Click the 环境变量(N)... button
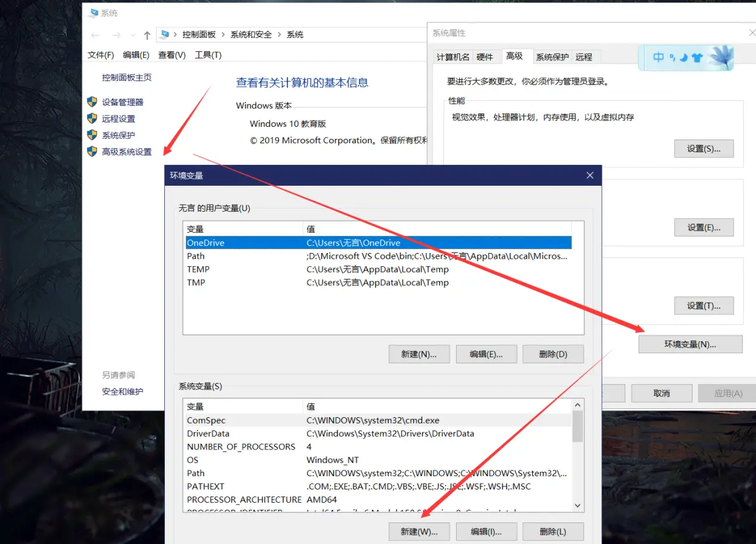Image resolution: width=756 pixels, height=544 pixels. pyautogui.click(x=690, y=344)
